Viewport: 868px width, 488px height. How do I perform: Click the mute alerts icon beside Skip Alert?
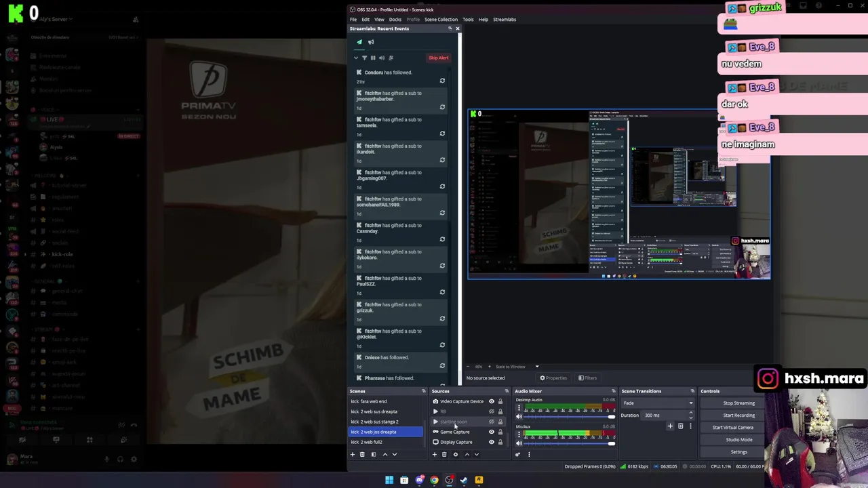click(x=391, y=58)
